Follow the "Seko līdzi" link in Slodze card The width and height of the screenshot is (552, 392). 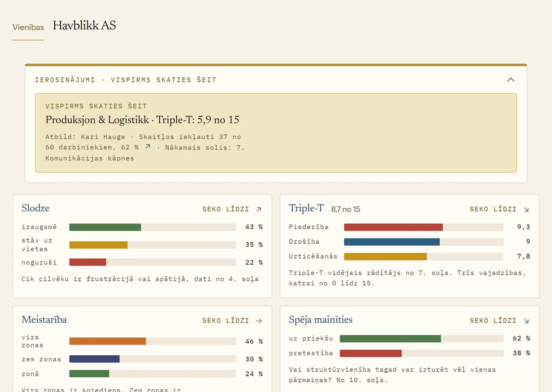pyautogui.click(x=232, y=209)
